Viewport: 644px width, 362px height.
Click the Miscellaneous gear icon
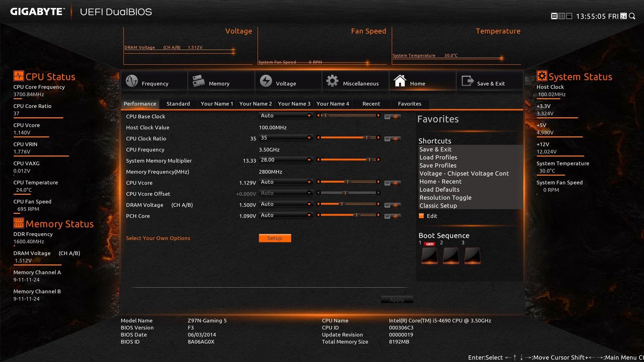[332, 81]
